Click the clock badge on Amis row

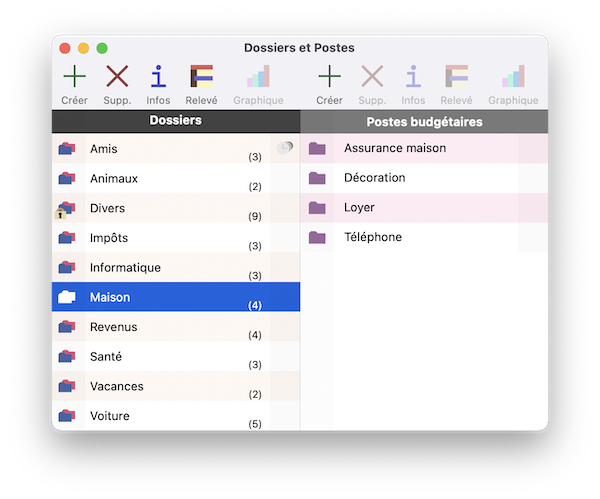click(x=285, y=147)
